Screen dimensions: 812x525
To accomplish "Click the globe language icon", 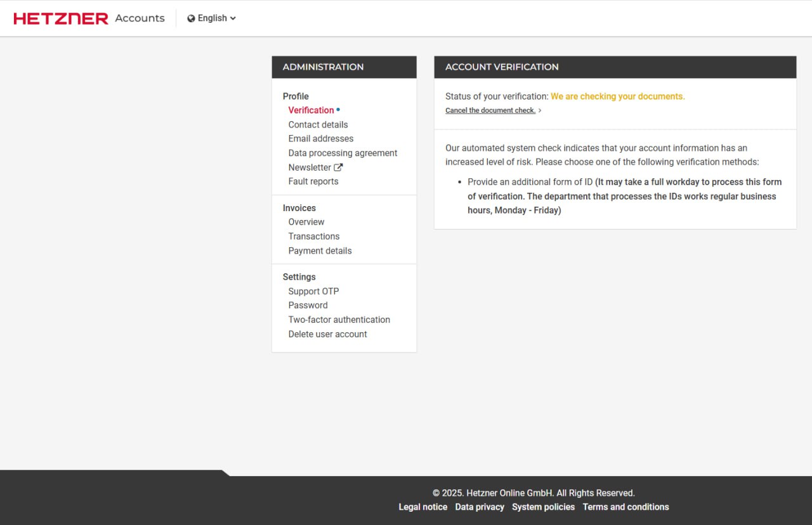I will (x=191, y=18).
